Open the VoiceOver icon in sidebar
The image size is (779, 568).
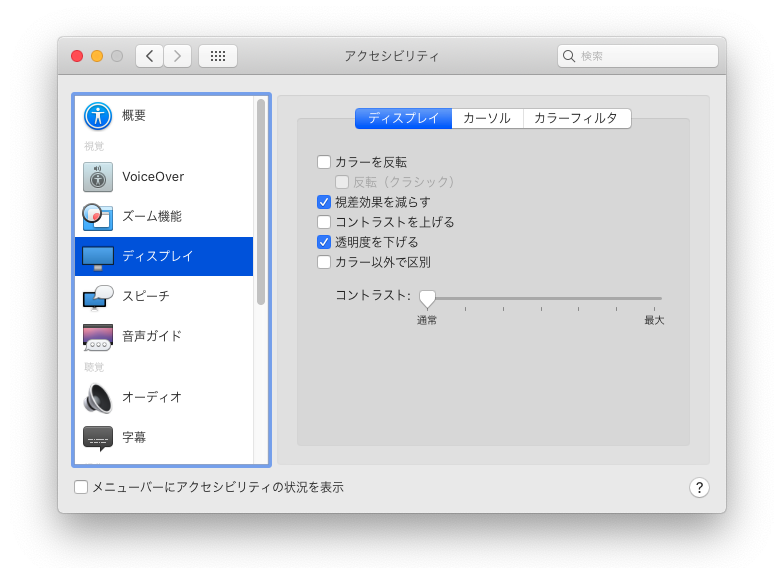coord(98,177)
